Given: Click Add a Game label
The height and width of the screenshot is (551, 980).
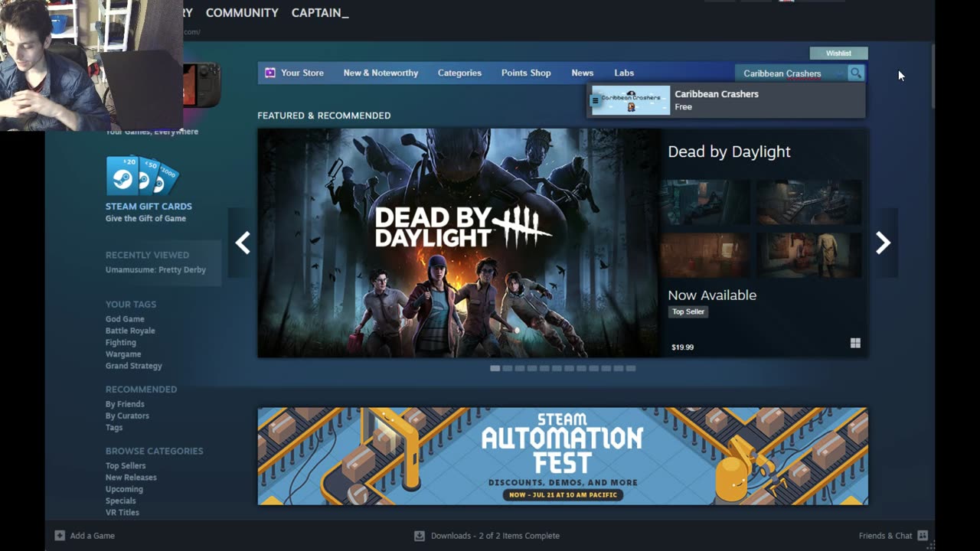Looking at the screenshot, I should point(93,536).
